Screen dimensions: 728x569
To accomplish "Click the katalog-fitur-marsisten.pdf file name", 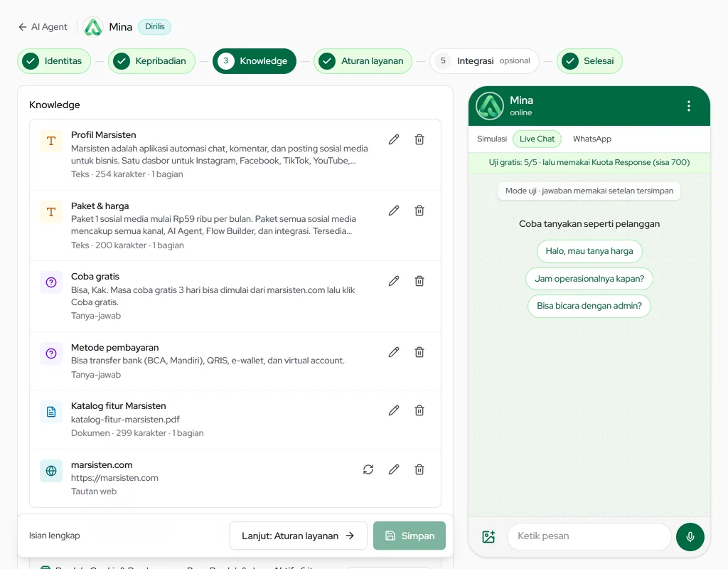I will click(125, 420).
